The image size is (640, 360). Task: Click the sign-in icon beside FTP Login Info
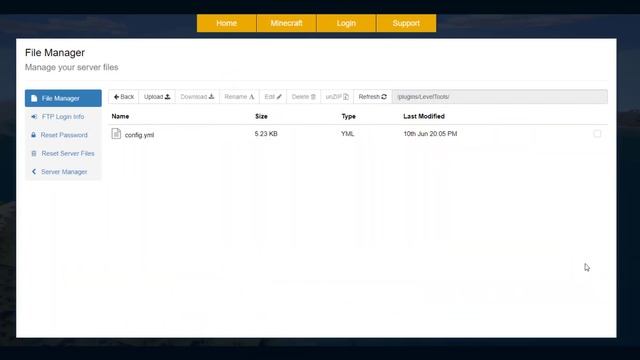pyautogui.click(x=34, y=117)
